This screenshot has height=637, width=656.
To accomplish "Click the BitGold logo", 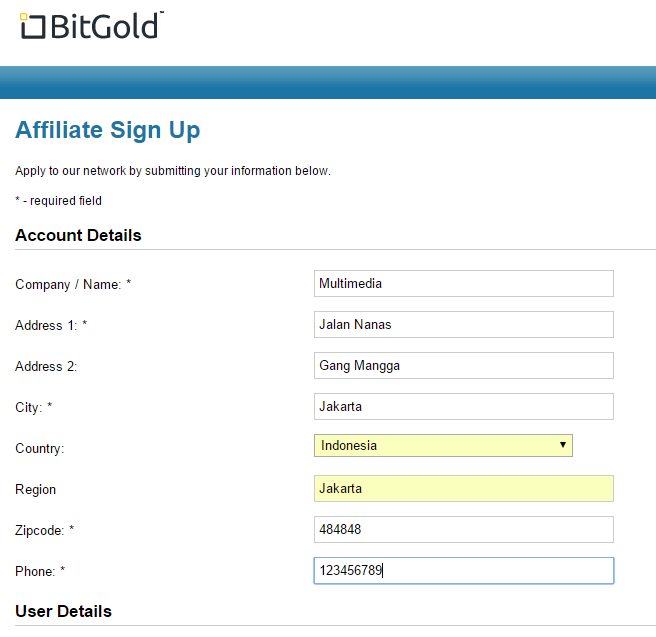I will pyautogui.click(x=90, y=26).
